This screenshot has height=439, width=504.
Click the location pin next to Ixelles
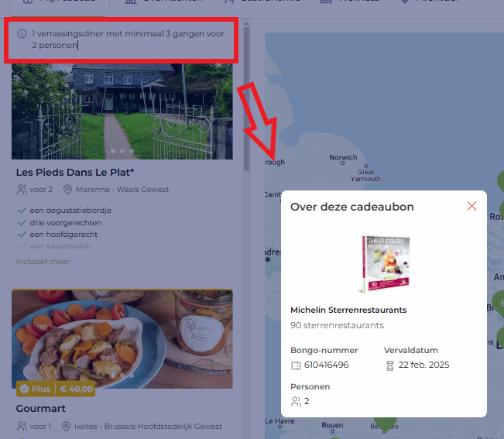click(x=68, y=427)
